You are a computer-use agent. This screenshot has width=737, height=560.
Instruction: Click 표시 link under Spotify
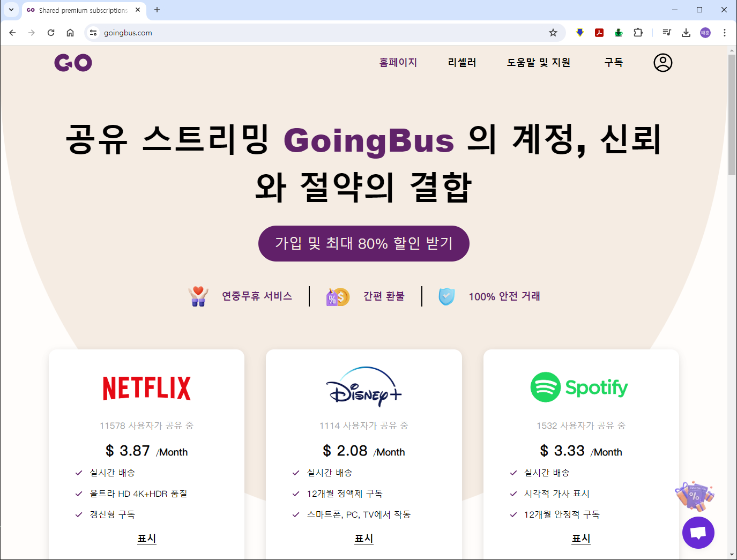581,539
